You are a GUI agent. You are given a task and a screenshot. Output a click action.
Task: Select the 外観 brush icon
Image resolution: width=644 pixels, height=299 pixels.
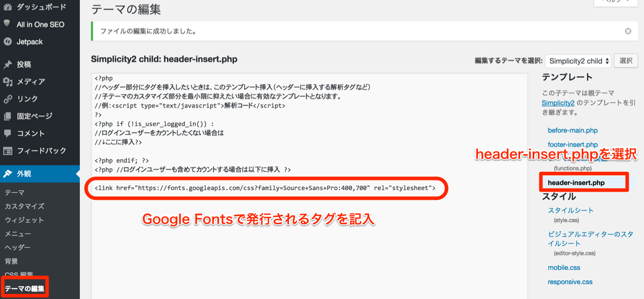7,173
